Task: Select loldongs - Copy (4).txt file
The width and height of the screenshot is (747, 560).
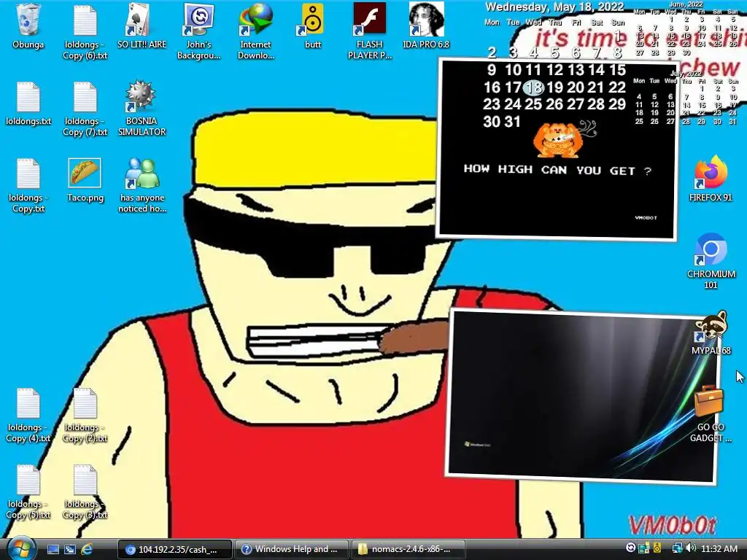Action: click(x=28, y=416)
